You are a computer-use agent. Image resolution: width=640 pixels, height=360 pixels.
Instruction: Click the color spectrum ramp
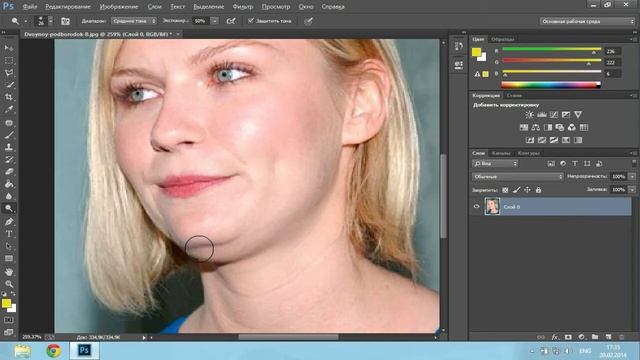click(x=551, y=85)
